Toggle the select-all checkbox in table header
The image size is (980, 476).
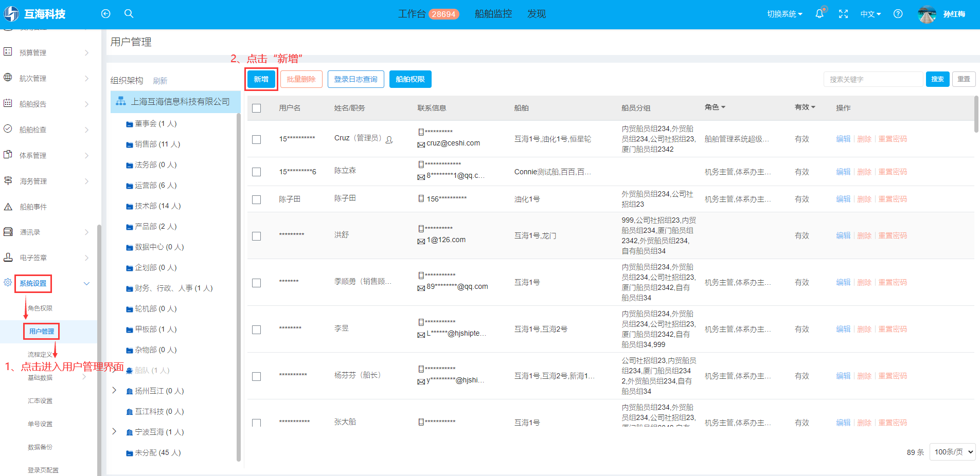[257, 108]
